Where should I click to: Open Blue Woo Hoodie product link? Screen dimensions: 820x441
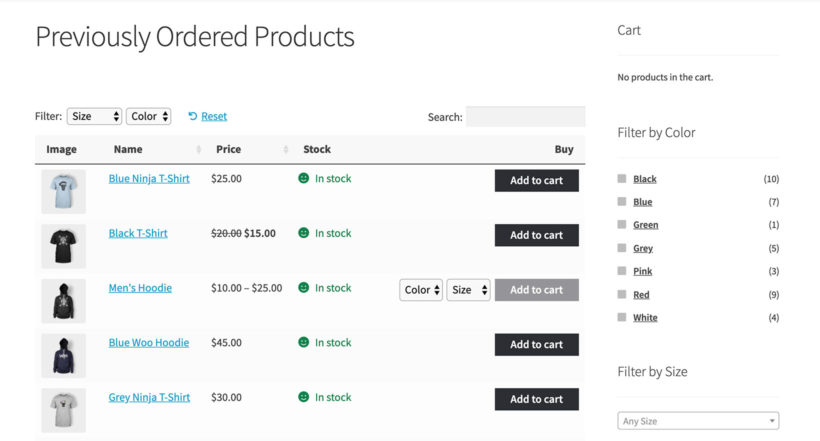point(149,342)
